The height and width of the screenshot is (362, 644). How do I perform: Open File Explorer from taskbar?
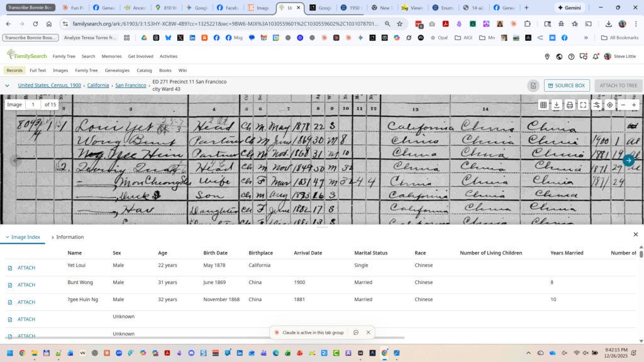coord(34,353)
